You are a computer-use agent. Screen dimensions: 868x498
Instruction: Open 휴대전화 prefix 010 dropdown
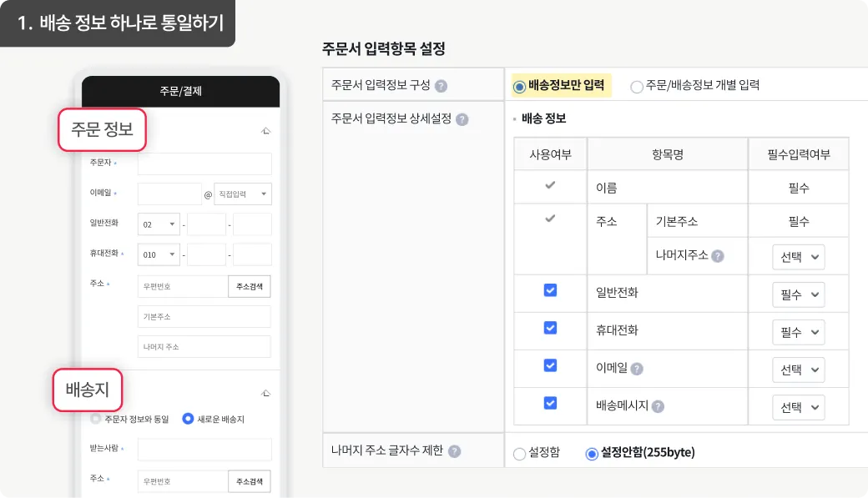[x=159, y=254]
